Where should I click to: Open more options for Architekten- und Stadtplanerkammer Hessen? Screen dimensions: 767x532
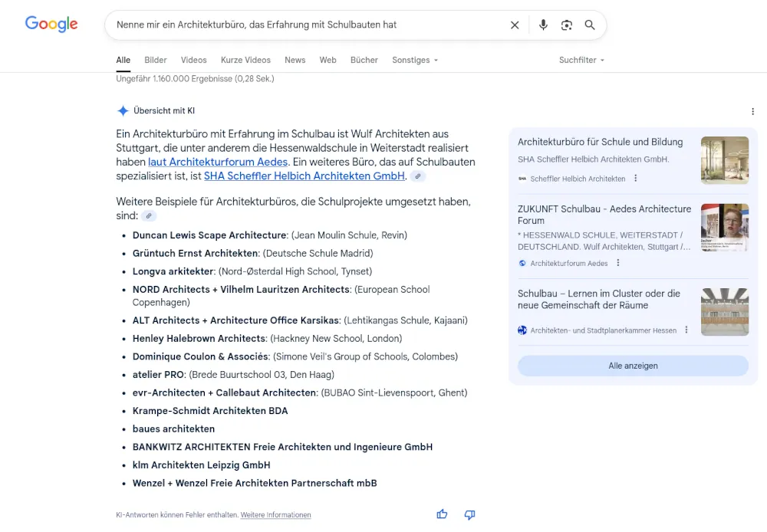click(686, 330)
